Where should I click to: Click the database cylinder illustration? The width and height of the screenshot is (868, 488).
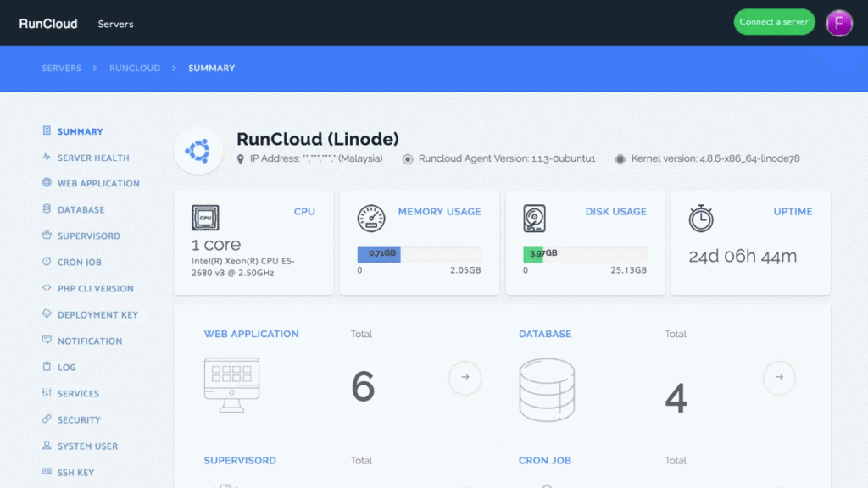click(x=547, y=390)
